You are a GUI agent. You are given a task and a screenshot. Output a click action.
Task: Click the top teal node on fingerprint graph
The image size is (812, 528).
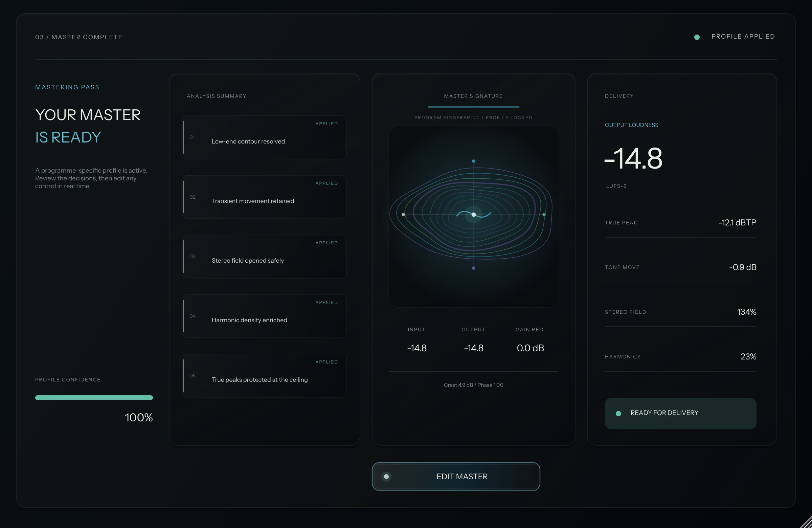coord(474,161)
